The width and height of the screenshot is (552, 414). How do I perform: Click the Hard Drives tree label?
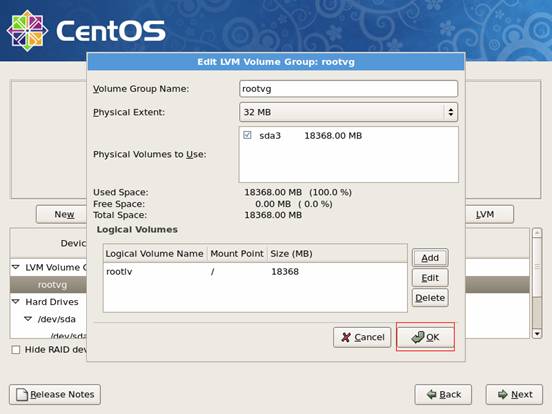(x=52, y=302)
